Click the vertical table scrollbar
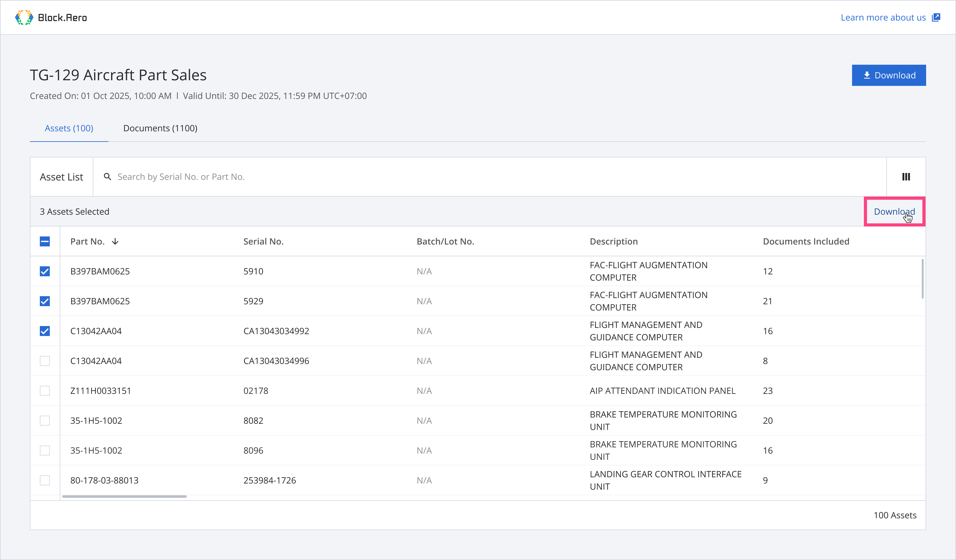This screenshot has width=956, height=560. [922, 279]
